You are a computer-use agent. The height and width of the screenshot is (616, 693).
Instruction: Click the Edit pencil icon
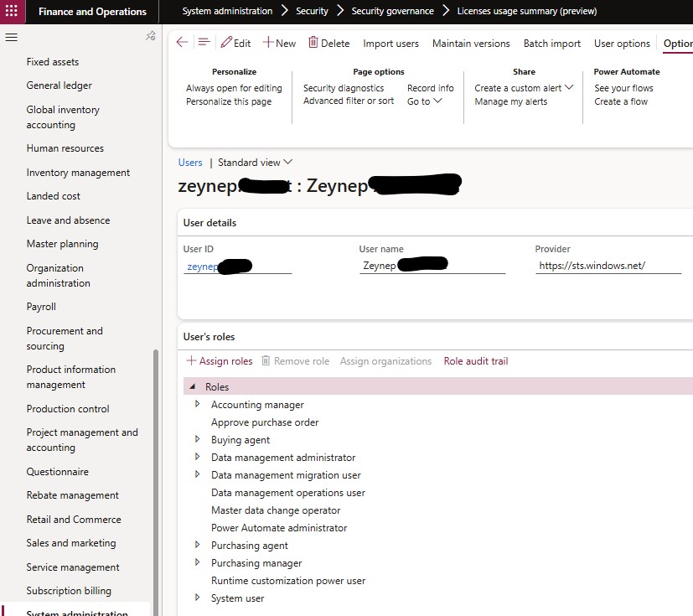click(226, 43)
